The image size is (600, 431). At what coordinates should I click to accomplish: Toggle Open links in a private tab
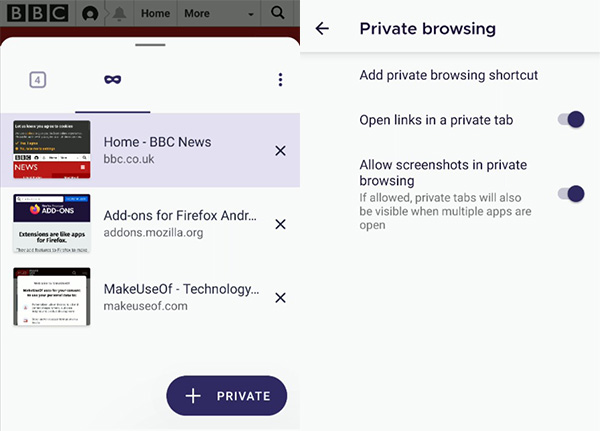[x=571, y=119]
